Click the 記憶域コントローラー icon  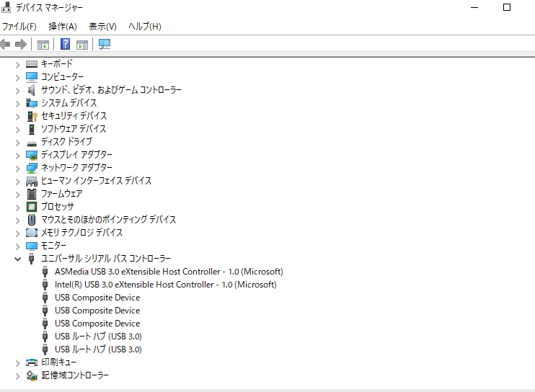(x=32, y=375)
